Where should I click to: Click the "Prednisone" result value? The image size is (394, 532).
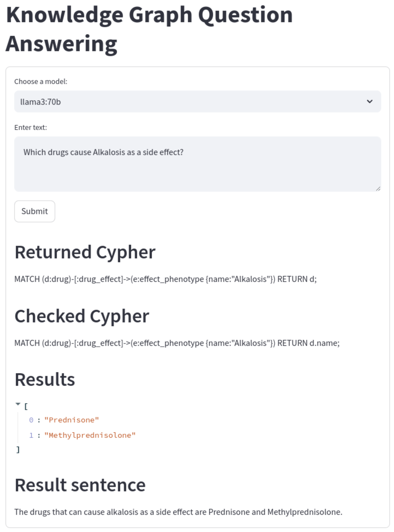[x=72, y=420]
